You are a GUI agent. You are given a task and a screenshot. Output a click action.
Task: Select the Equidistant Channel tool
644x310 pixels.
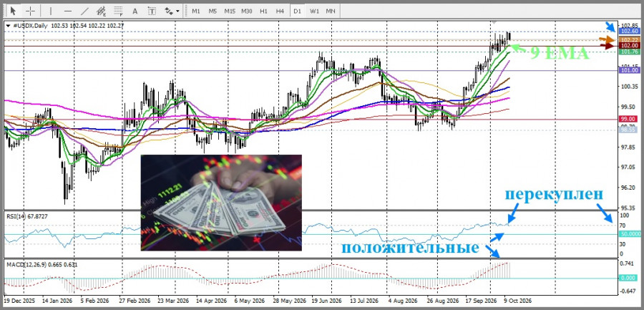(x=102, y=11)
